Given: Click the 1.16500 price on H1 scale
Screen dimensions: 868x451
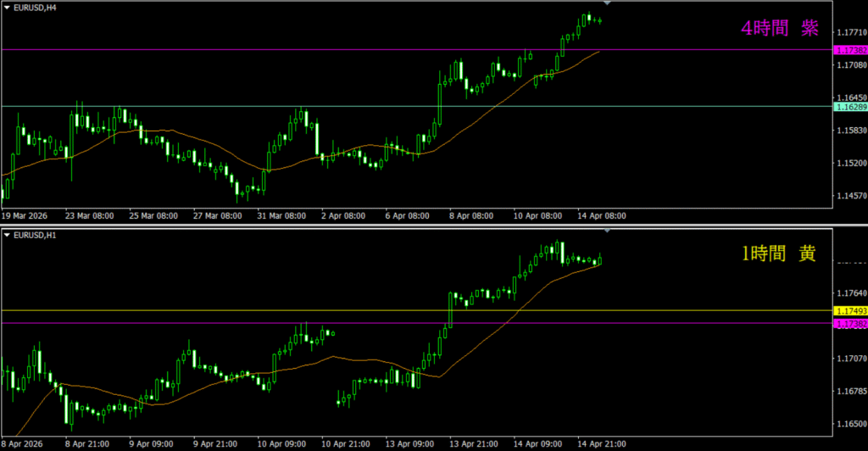Looking at the screenshot, I should (850, 424).
